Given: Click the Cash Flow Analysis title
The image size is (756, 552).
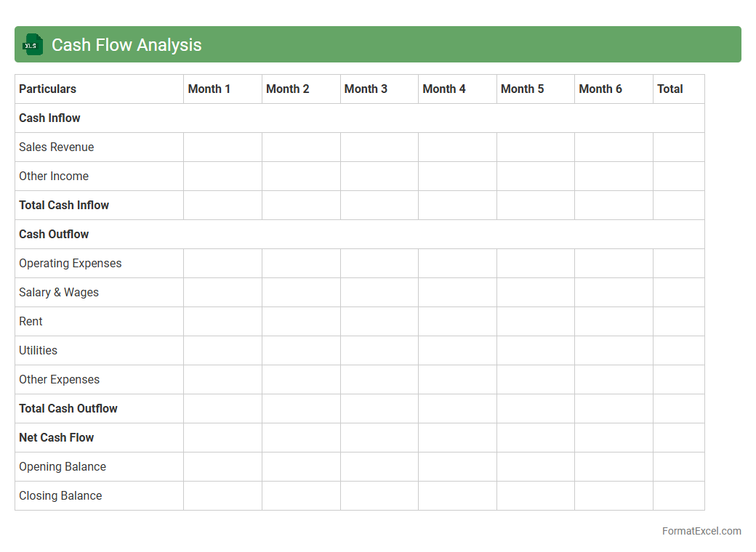Looking at the screenshot, I should pos(126,45).
